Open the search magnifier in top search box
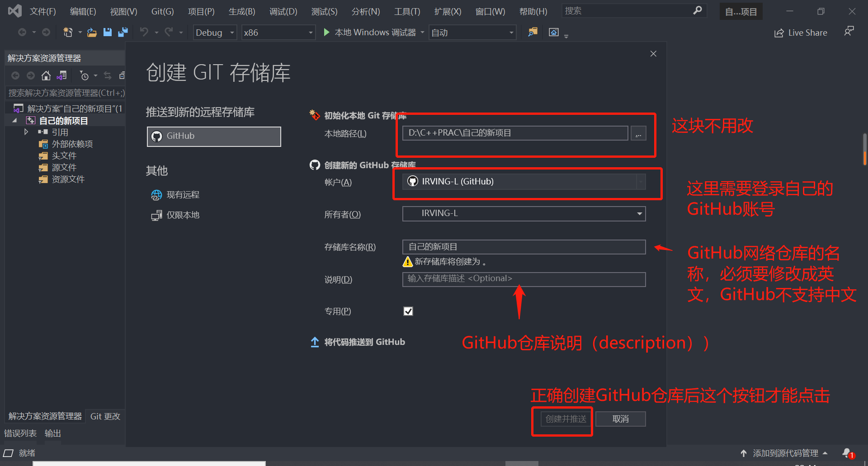Viewport: 868px width, 466px height. tap(698, 10)
